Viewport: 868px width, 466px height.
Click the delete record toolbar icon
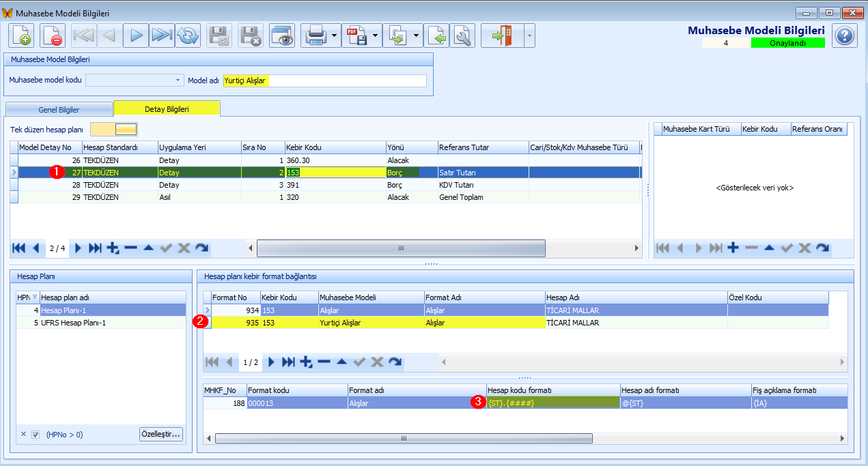53,36
